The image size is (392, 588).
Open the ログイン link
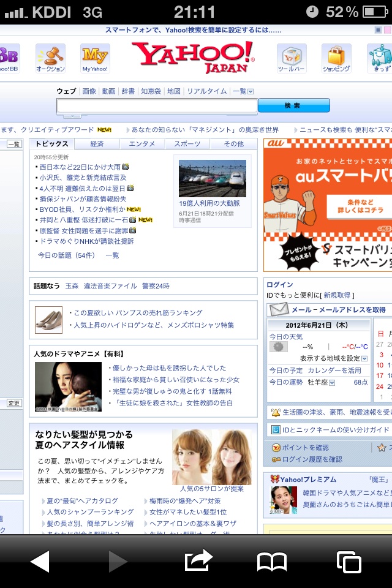(280, 285)
